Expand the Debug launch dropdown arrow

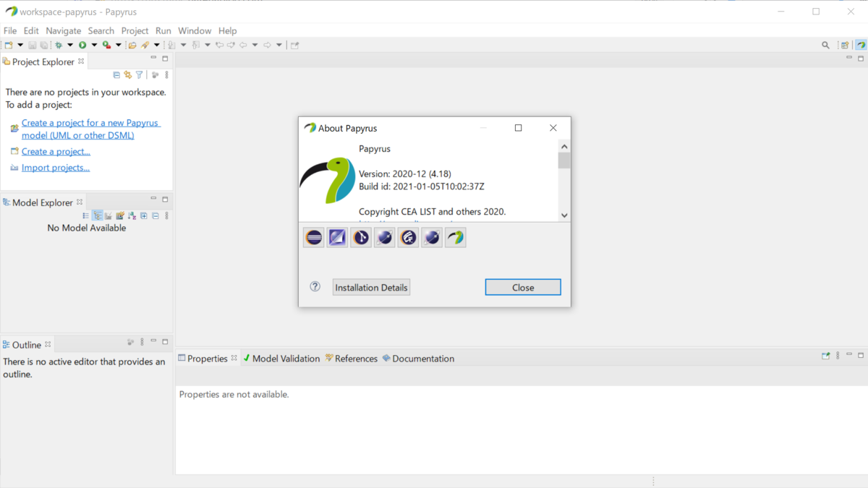pos(70,45)
